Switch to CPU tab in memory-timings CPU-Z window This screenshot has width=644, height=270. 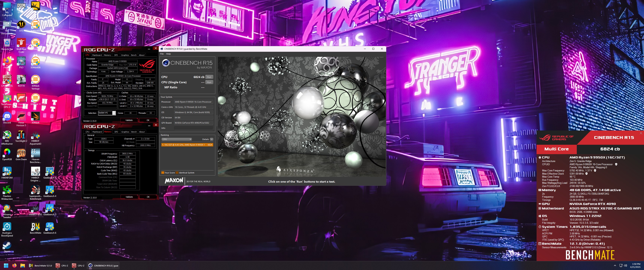coord(87,132)
